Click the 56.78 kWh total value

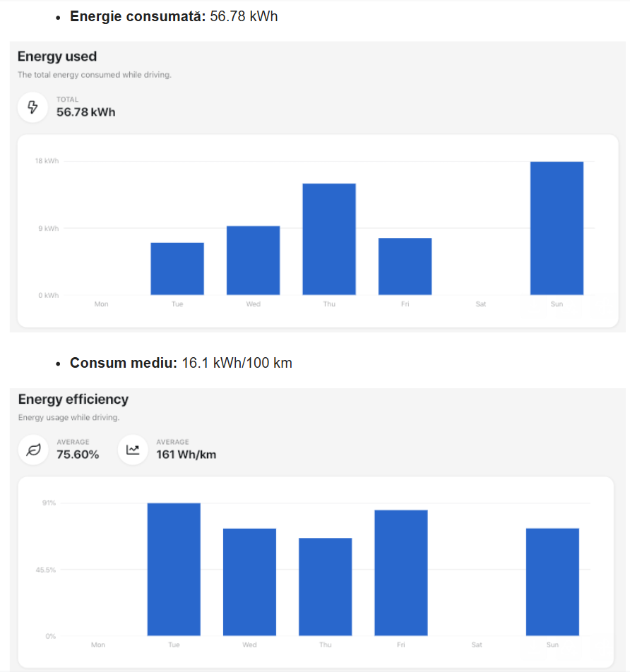point(85,112)
